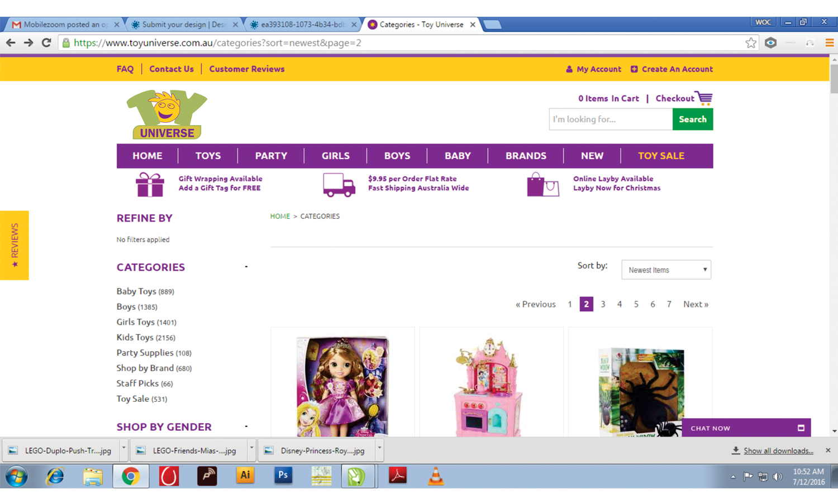The width and height of the screenshot is (838, 504).
Task: Open the Rapunzel doll product thumbnail
Action: (342, 385)
